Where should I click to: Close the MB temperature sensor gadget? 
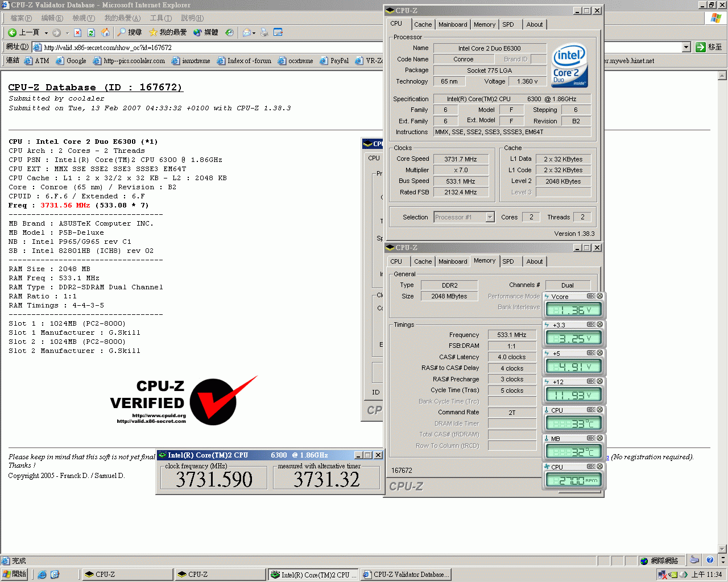599,438
